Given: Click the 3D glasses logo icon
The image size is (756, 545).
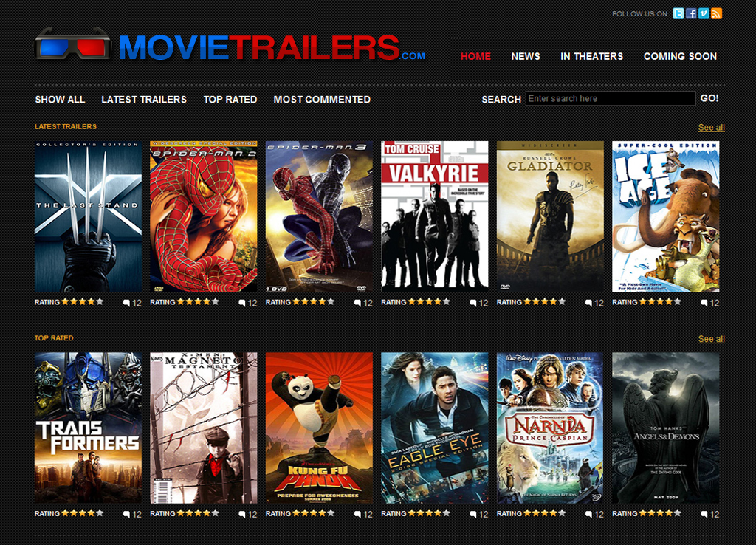Looking at the screenshot, I should coord(72,45).
